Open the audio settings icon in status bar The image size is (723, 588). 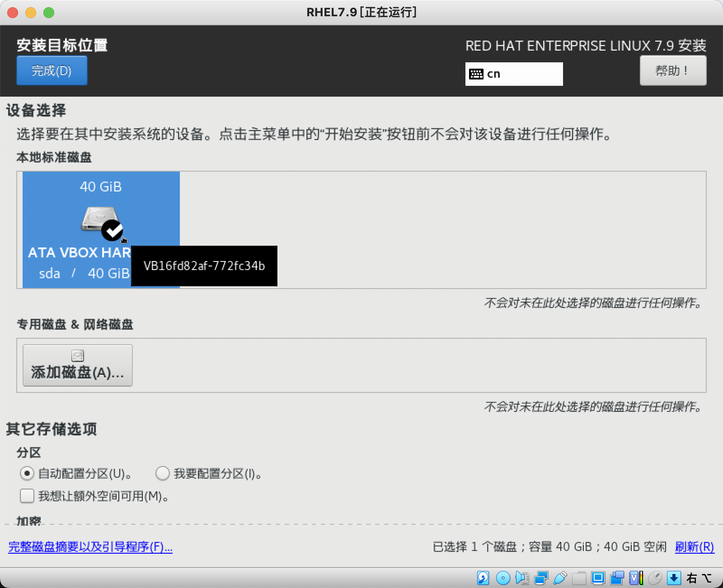522,578
